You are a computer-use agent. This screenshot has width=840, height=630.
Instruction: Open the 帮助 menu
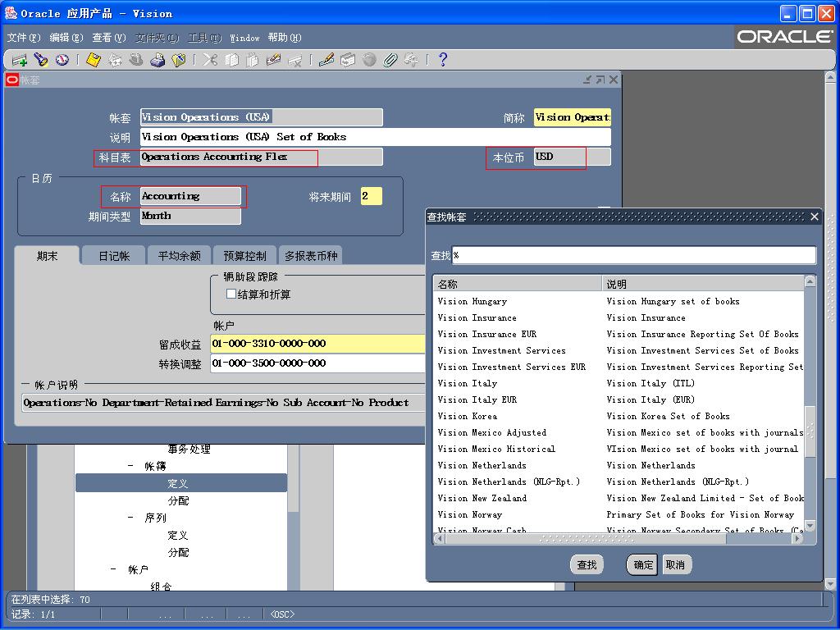point(285,38)
